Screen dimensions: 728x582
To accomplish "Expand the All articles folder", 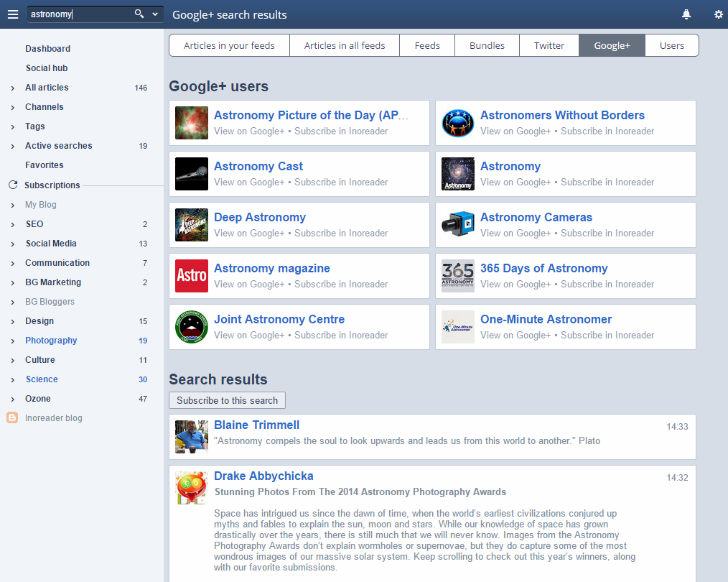I will [x=12, y=88].
